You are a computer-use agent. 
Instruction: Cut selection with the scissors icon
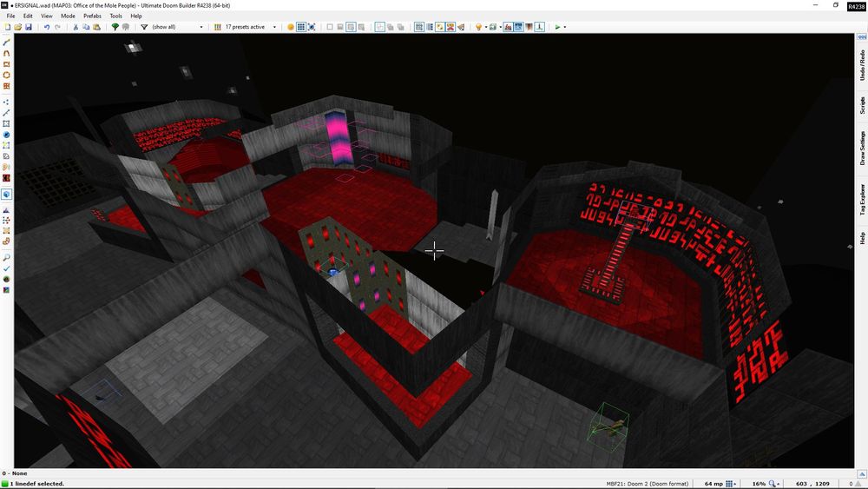pos(76,27)
